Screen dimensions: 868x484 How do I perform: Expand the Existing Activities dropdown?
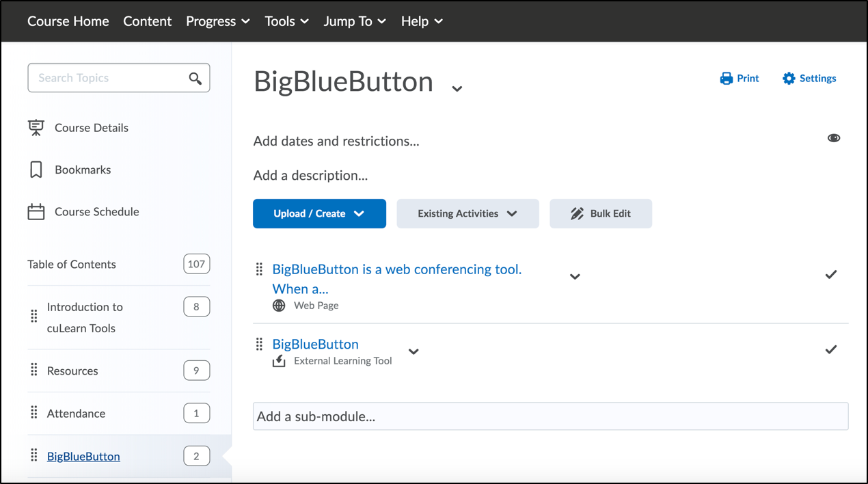point(467,214)
